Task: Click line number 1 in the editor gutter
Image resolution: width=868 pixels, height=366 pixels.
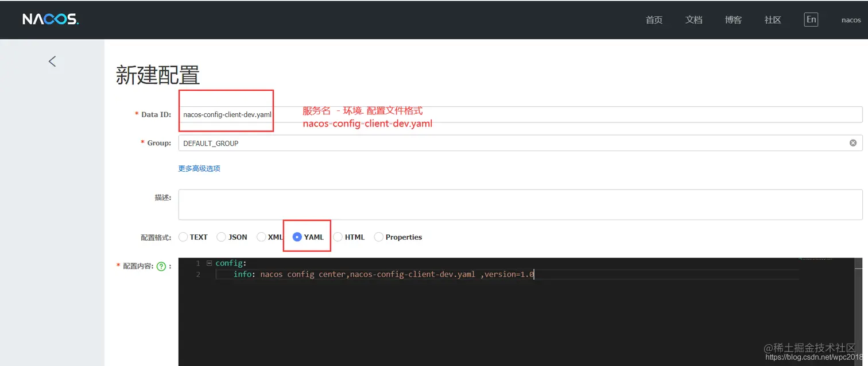Action: (198, 263)
